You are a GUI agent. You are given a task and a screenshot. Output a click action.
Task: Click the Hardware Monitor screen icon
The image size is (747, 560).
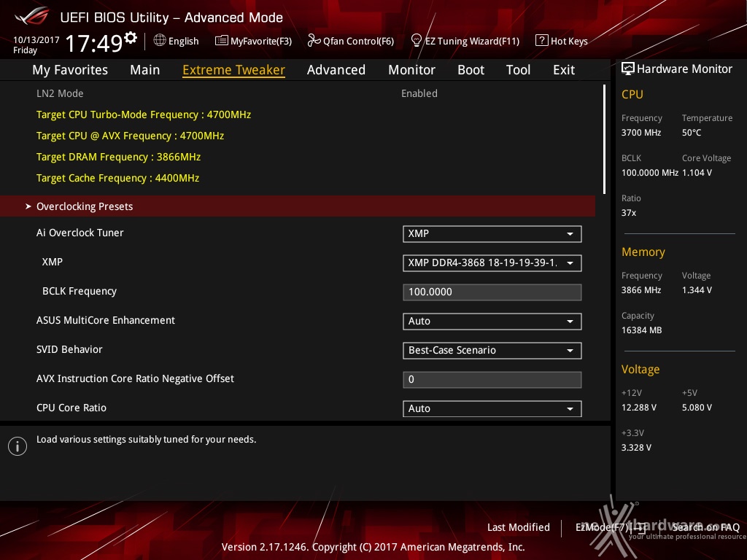point(628,69)
